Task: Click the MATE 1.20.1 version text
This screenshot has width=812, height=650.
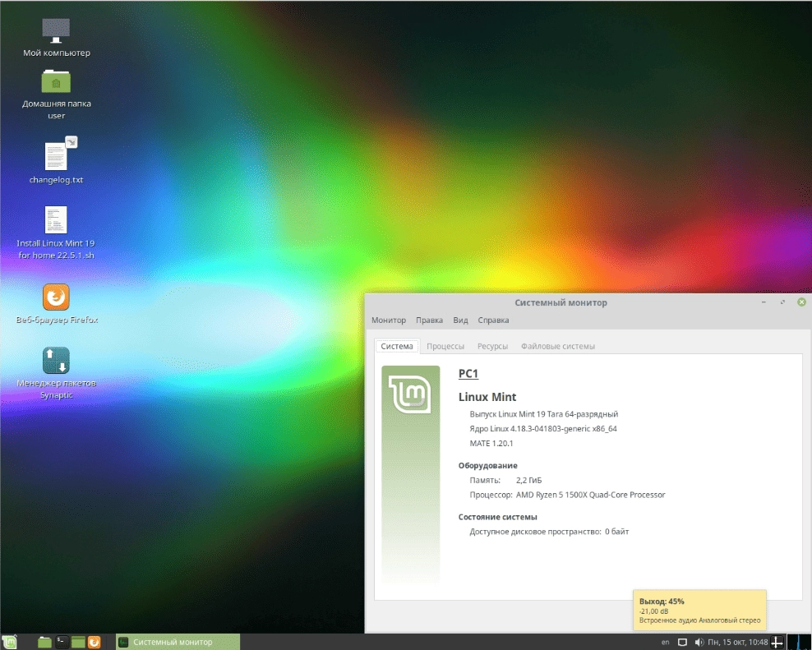Action: (491, 444)
